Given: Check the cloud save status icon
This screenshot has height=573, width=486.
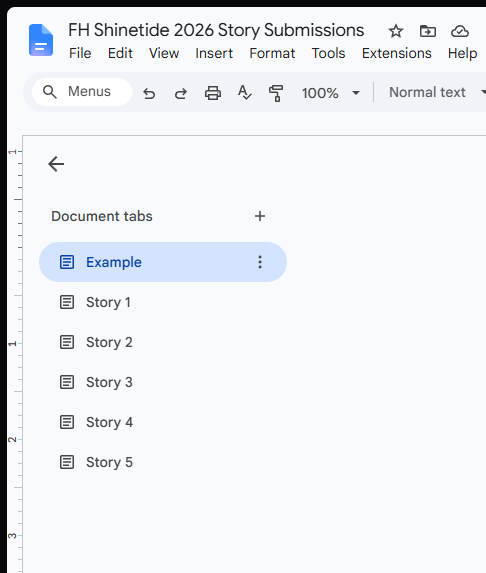Looking at the screenshot, I should point(460,31).
